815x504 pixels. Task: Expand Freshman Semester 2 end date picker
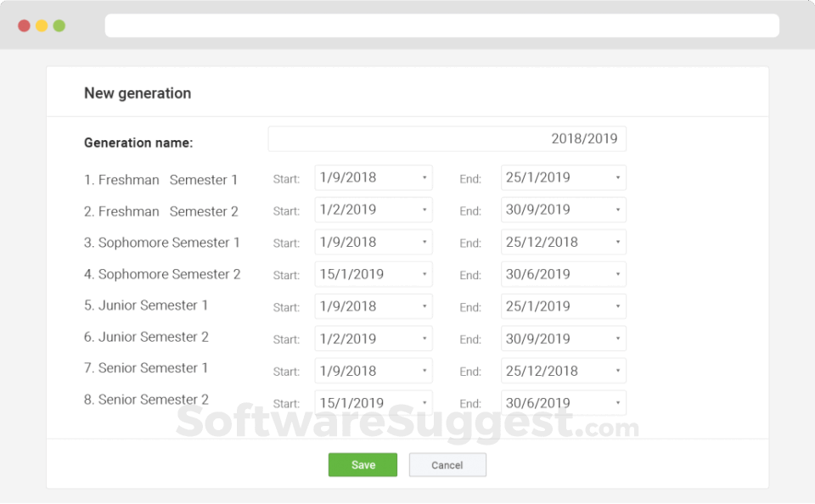coord(564,210)
